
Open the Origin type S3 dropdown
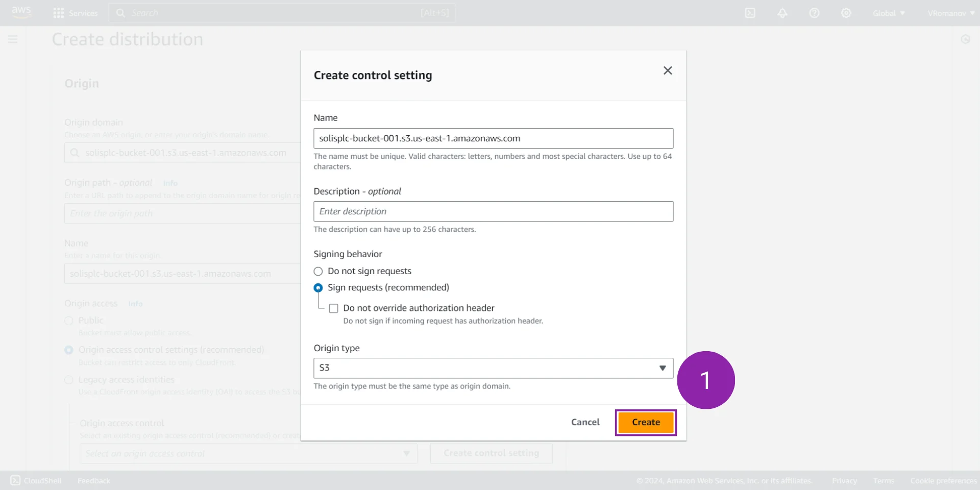coord(493,368)
